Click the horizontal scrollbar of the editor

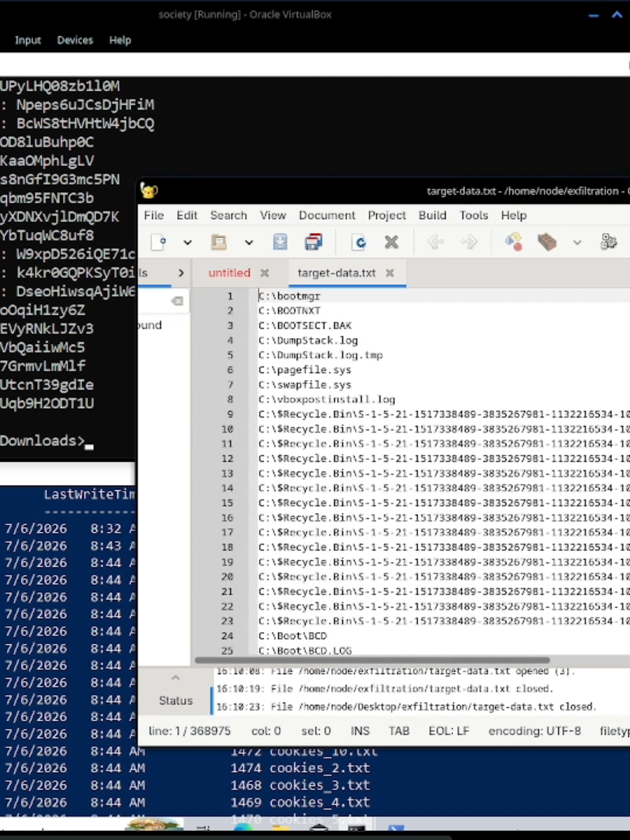coord(372,660)
